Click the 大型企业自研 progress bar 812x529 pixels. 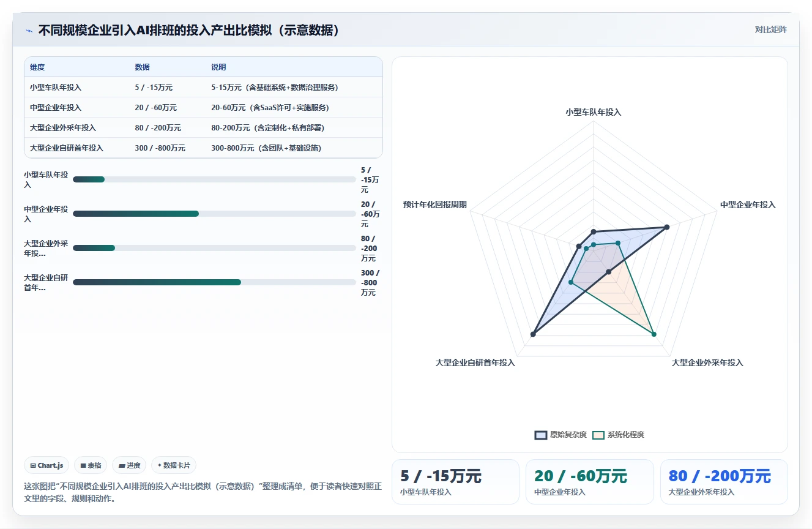click(x=214, y=282)
